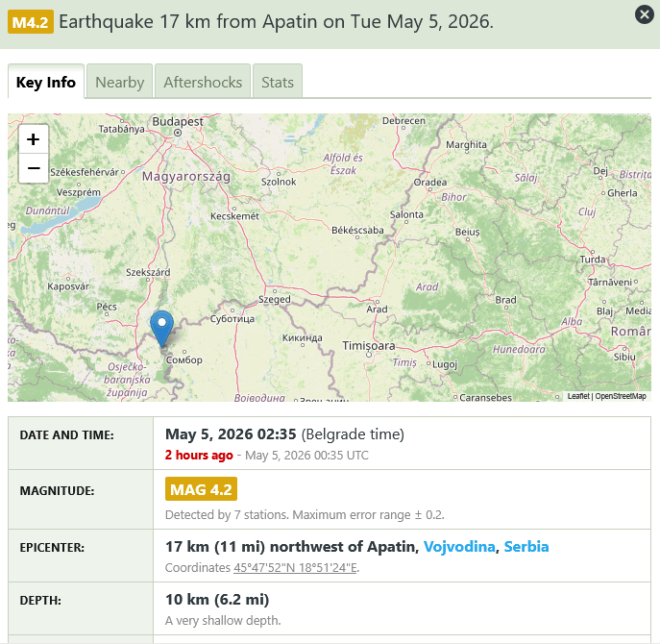The image size is (660, 644).
Task: Click the Pécs label on the map
Action: click(107, 307)
